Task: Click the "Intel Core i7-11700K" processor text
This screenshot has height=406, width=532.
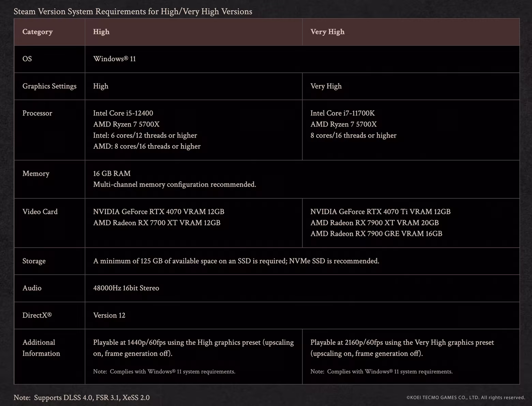Action: point(342,113)
